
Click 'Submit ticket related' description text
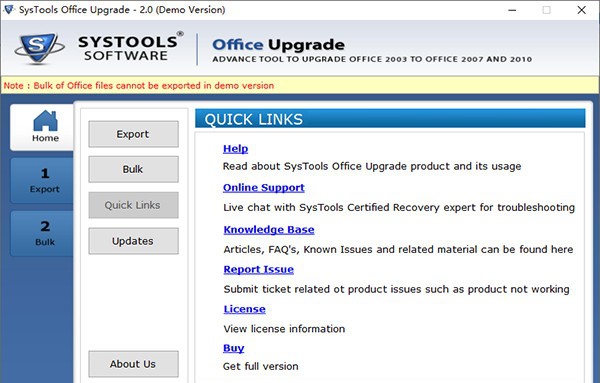click(396, 289)
